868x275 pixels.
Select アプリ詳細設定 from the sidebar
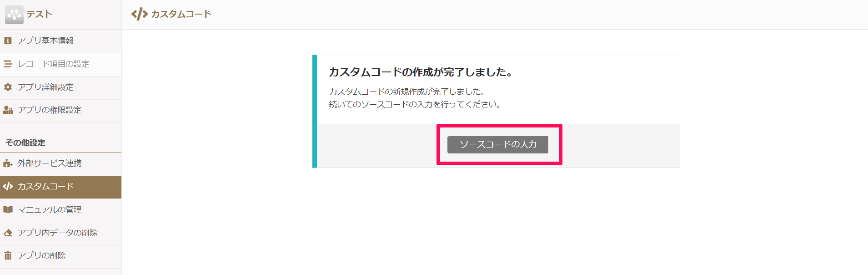pyautogui.click(x=45, y=87)
